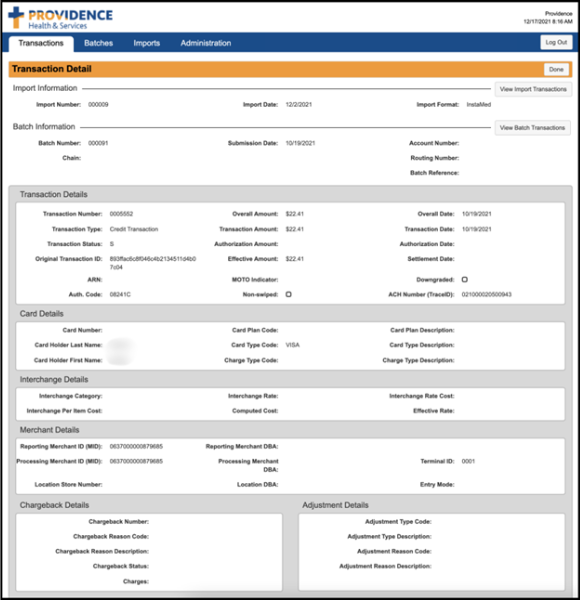Select the Effective Amount $22.41 value

point(295,259)
